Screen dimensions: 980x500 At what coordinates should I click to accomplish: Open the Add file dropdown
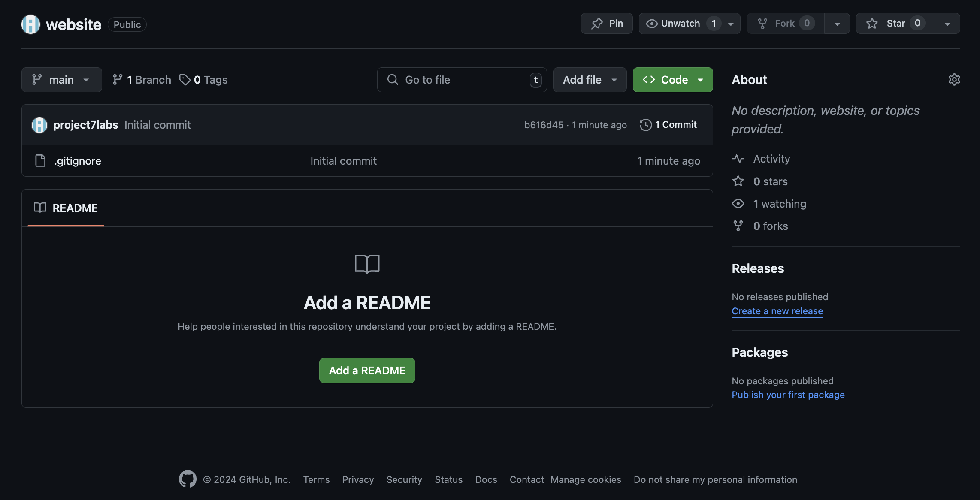pos(590,80)
